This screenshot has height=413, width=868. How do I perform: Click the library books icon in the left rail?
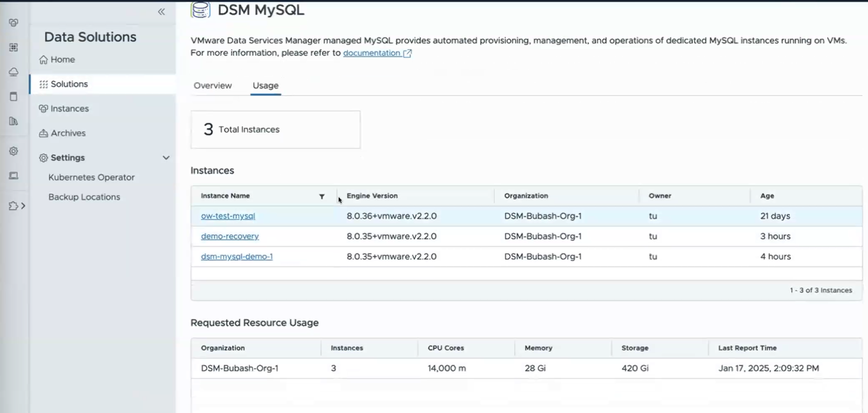[x=13, y=121]
